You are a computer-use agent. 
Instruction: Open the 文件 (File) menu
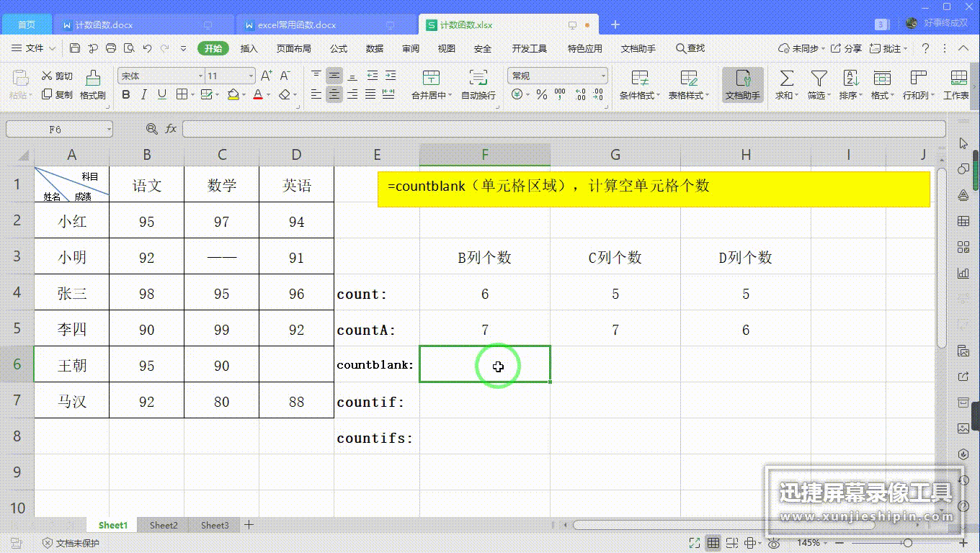34,48
